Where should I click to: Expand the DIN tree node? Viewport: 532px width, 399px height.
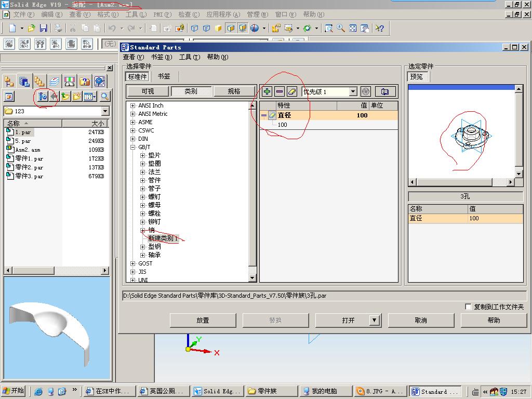click(x=132, y=139)
